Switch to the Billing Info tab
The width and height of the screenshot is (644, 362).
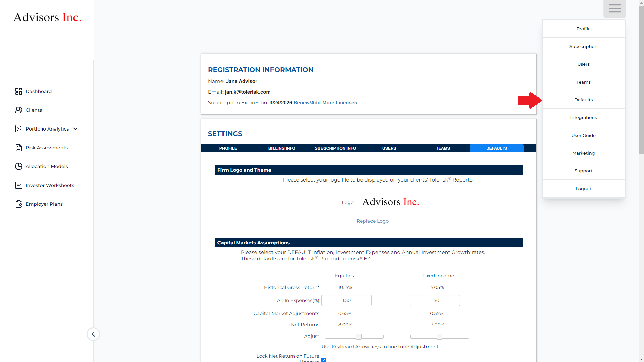(x=282, y=148)
